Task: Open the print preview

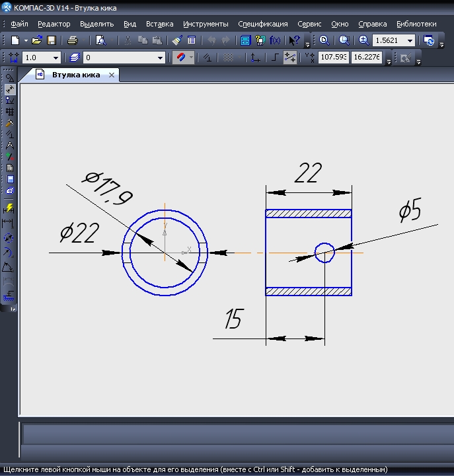Action: [x=100, y=40]
